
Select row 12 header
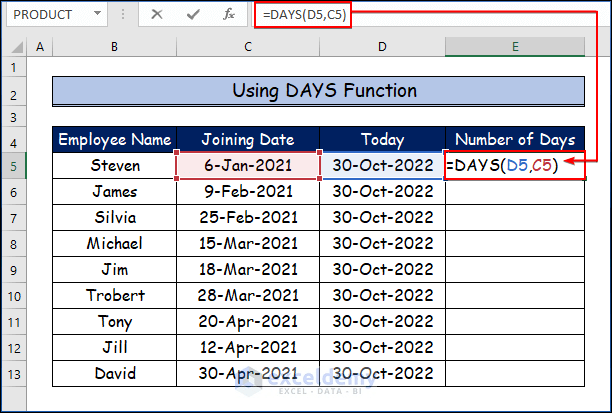(14, 348)
